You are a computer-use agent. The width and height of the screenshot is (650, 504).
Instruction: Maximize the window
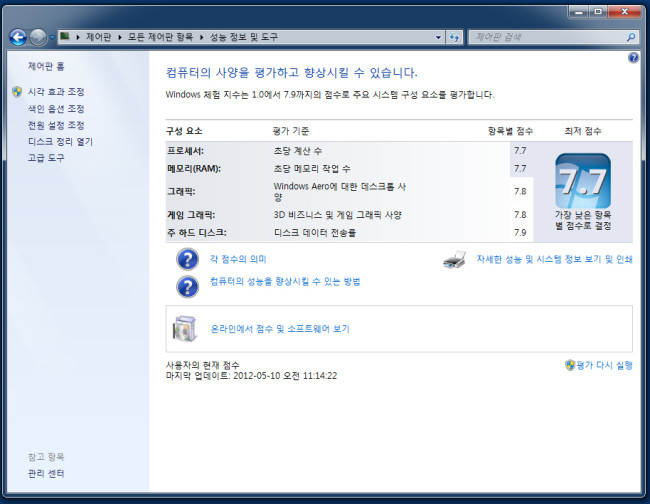pos(598,12)
